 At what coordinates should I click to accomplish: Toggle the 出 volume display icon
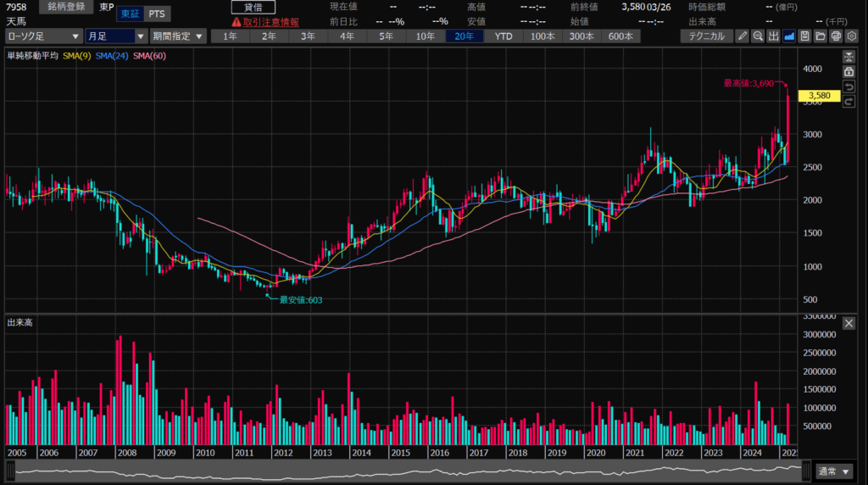point(773,36)
